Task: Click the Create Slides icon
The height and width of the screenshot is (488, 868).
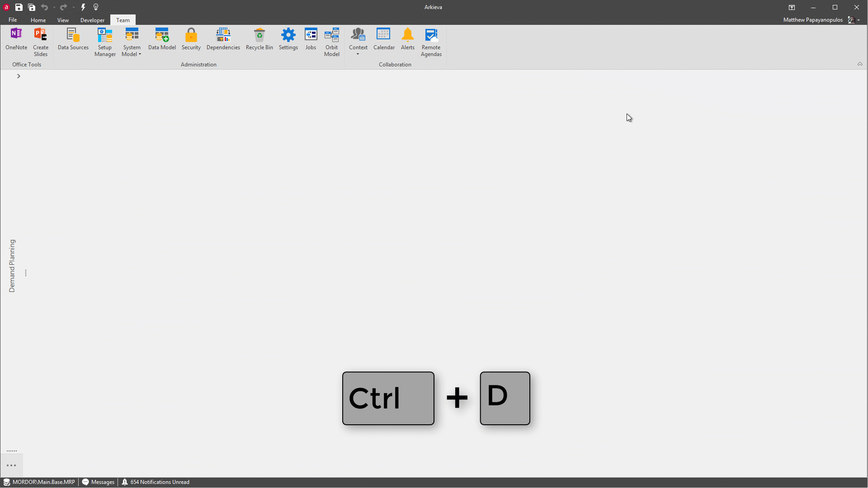Action: click(x=41, y=42)
